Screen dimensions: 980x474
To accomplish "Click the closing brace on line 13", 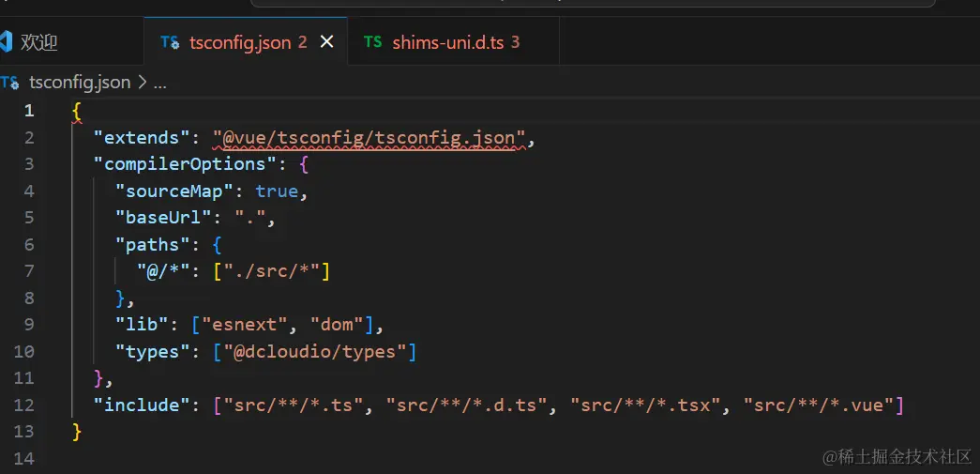I will [x=77, y=432].
